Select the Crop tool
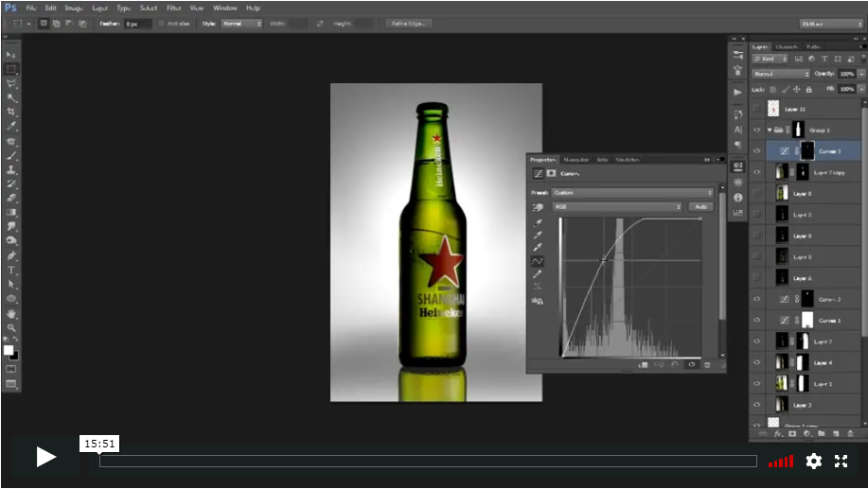868x489 pixels. pos(11,112)
